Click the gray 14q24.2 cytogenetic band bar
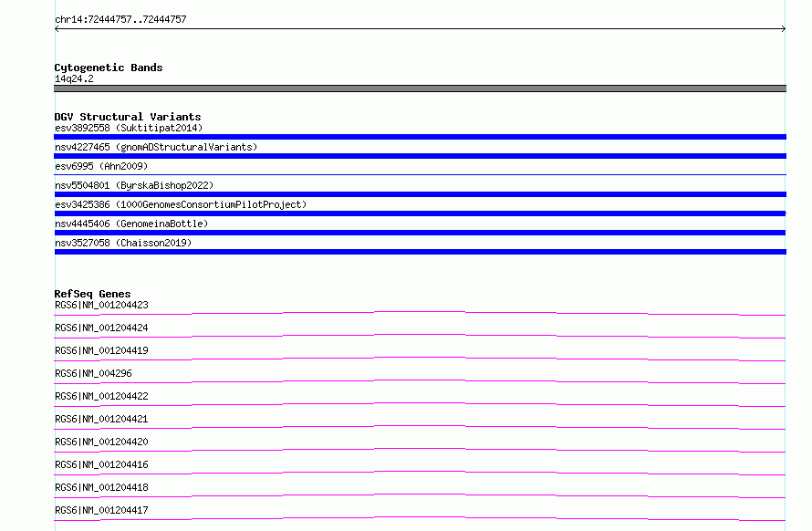Screen dimensions: 812x531 click(x=420, y=88)
